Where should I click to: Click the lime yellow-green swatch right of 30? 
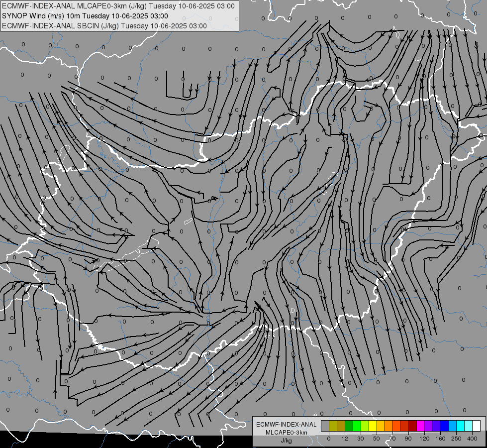[365, 426]
